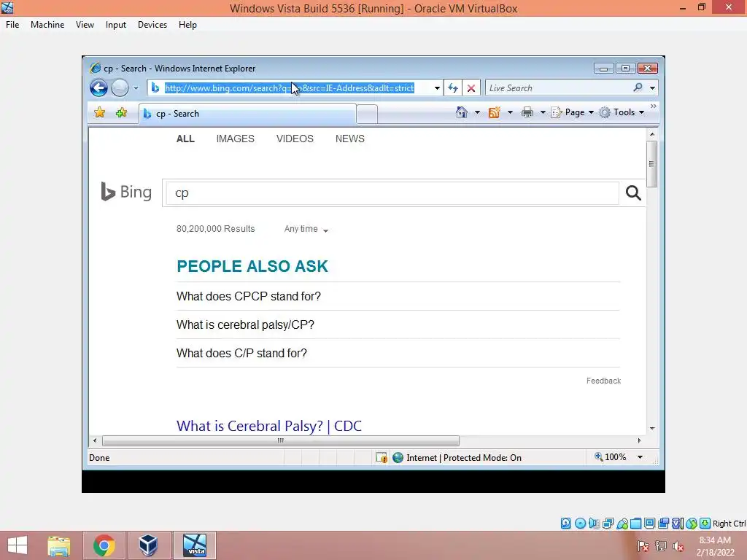Click the horizontal scrollbar thumb
This screenshot has width=747, height=560.
tap(281, 440)
